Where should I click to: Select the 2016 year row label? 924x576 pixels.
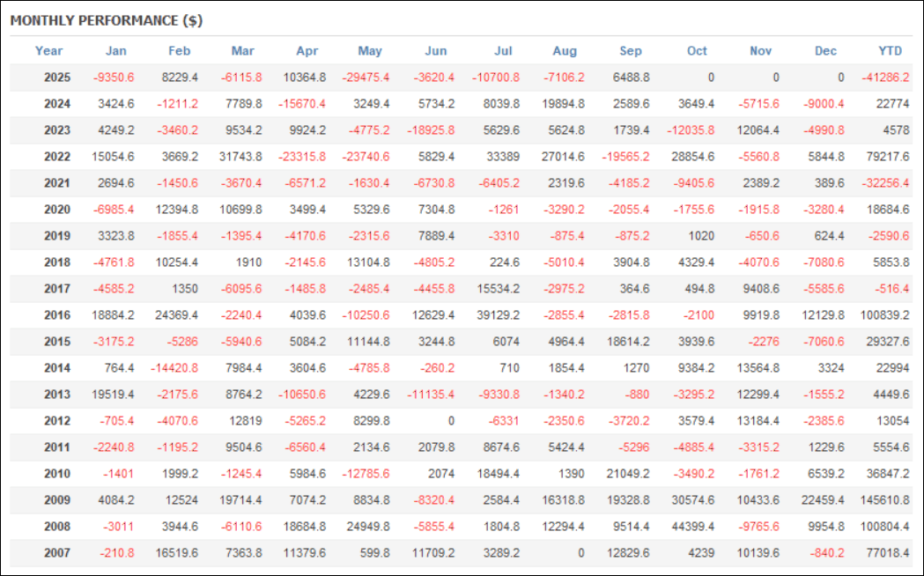click(57, 315)
